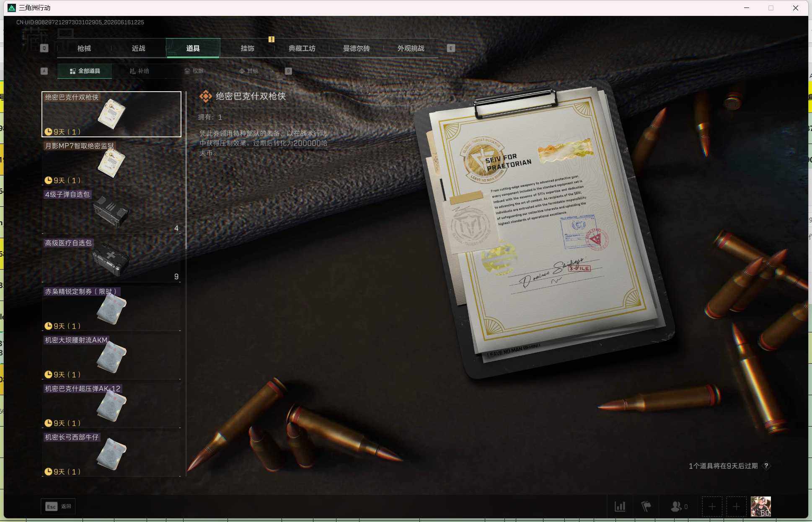Open the bar chart statistics icon
Image resolution: width=812 pixels, height=522 pixels.
tap(620, 507)
